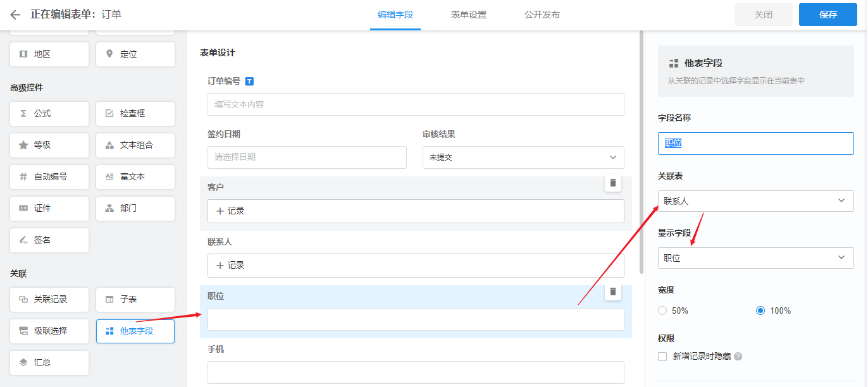
Task: Click the 手机 field box in form
Action: (416, 372)
